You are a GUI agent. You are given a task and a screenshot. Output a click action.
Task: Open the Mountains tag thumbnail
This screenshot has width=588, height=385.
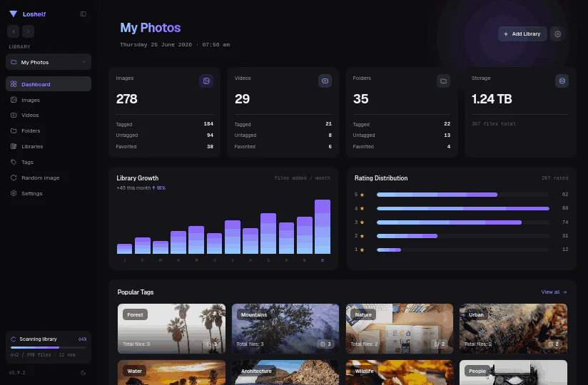tap(285, 329)
